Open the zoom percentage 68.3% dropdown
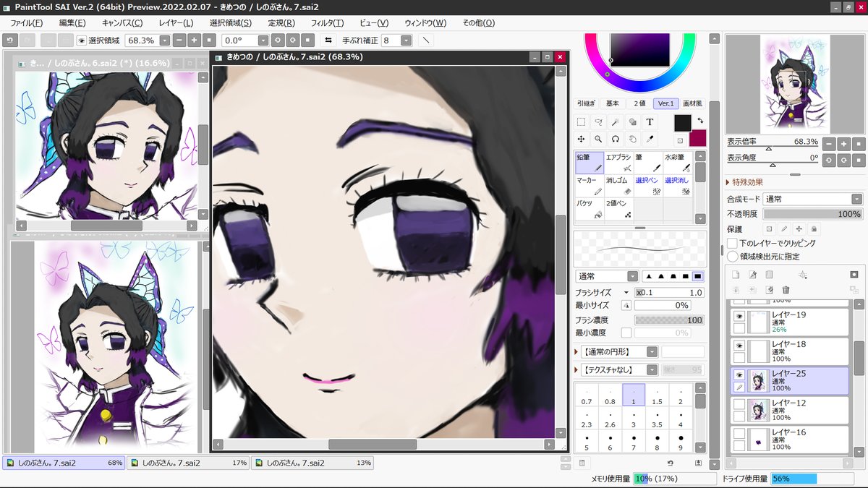The height and width of the screenshot is (488, 868). tap(163, 40)
